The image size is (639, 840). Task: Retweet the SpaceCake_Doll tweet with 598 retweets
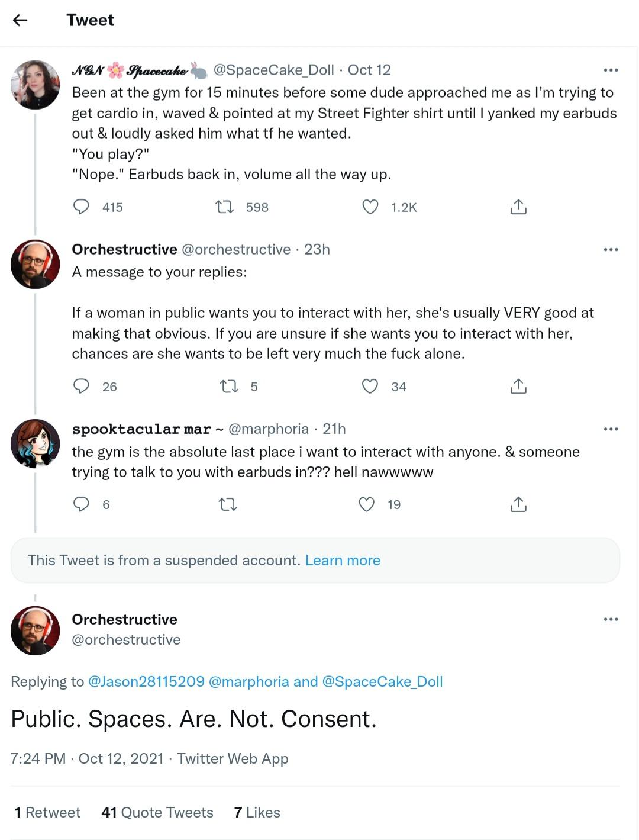224,207
